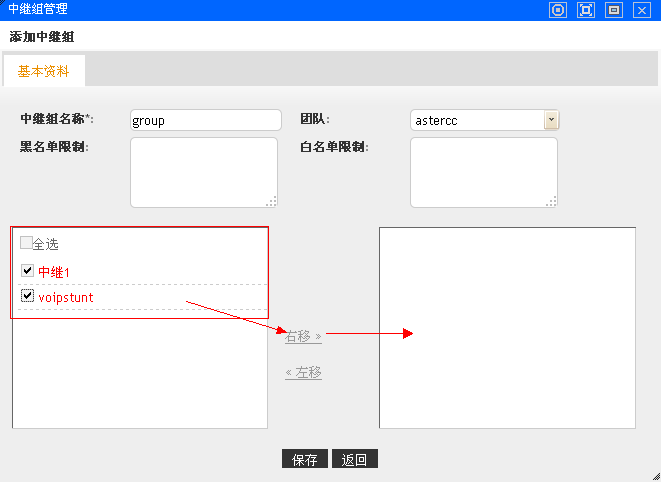
Task: Open the 团队 dropdown showing astercc
Action: point(551,120)
